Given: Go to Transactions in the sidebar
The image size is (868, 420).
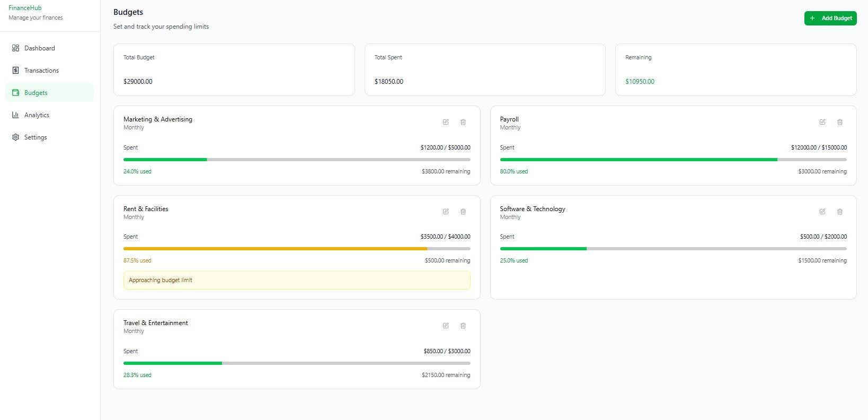Looking at the screenshot, I should [49, 71].
